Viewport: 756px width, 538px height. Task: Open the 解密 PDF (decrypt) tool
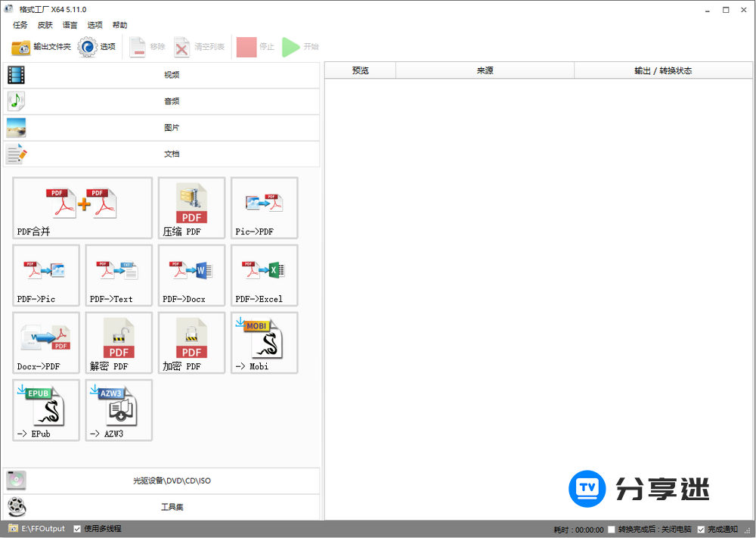[119, 343]
